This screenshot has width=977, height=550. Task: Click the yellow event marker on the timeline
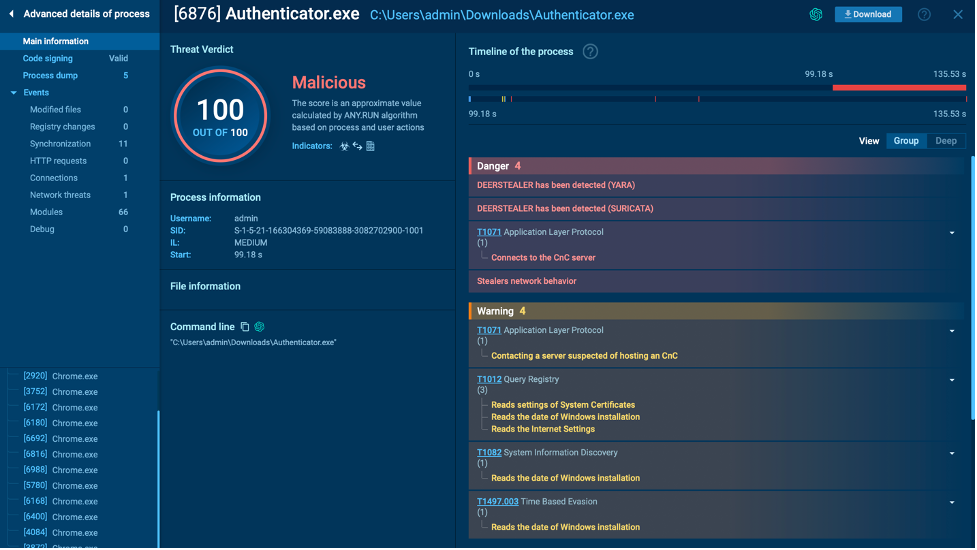point(503,99)
